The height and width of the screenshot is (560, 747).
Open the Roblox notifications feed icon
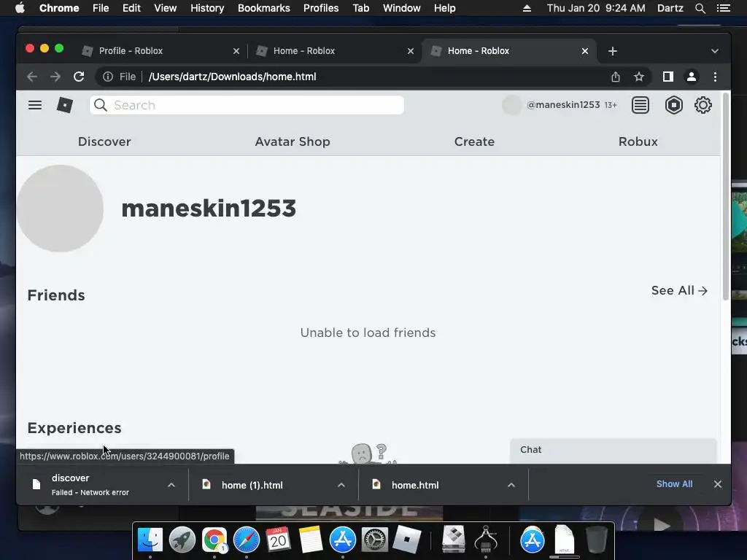640,105
